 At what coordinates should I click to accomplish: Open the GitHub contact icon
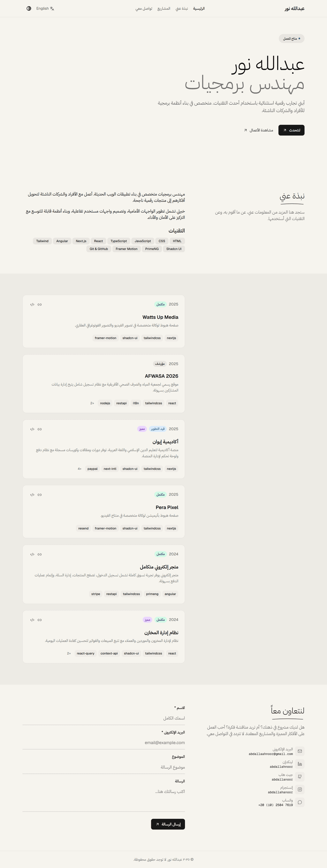point(300,777)
